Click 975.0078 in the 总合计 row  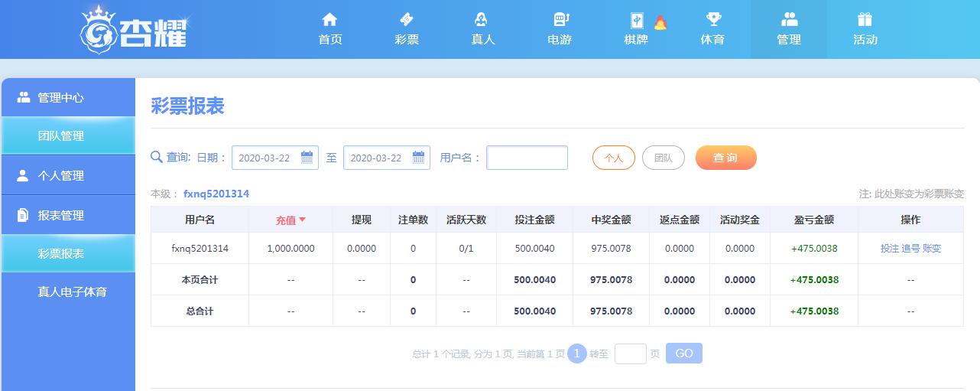tap(611, 311)
